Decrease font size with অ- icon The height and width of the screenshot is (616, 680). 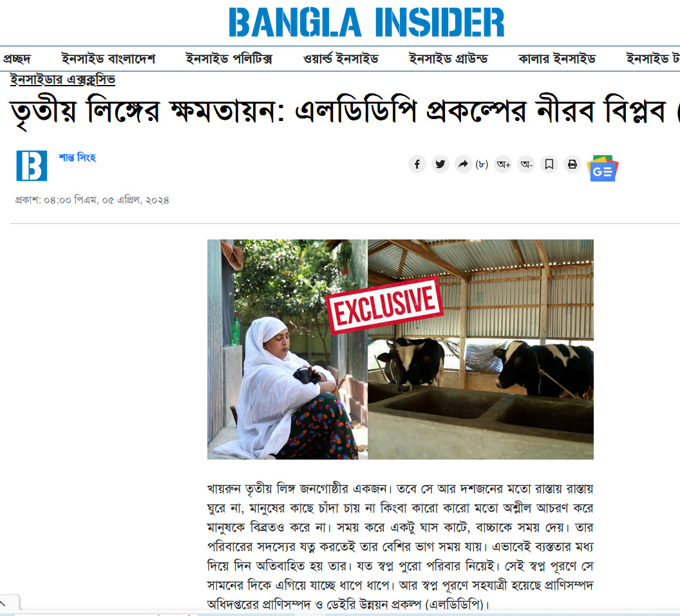527,164
